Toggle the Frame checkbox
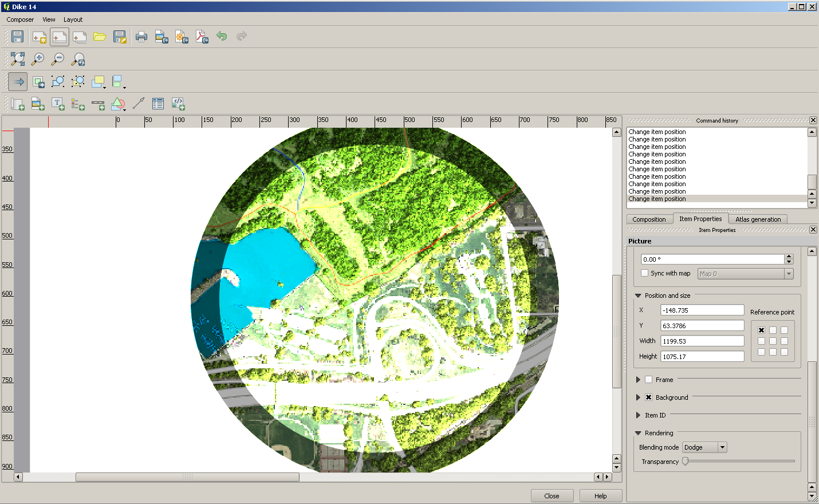The height and width of the screenshot is (504, 819). point(649,380)
